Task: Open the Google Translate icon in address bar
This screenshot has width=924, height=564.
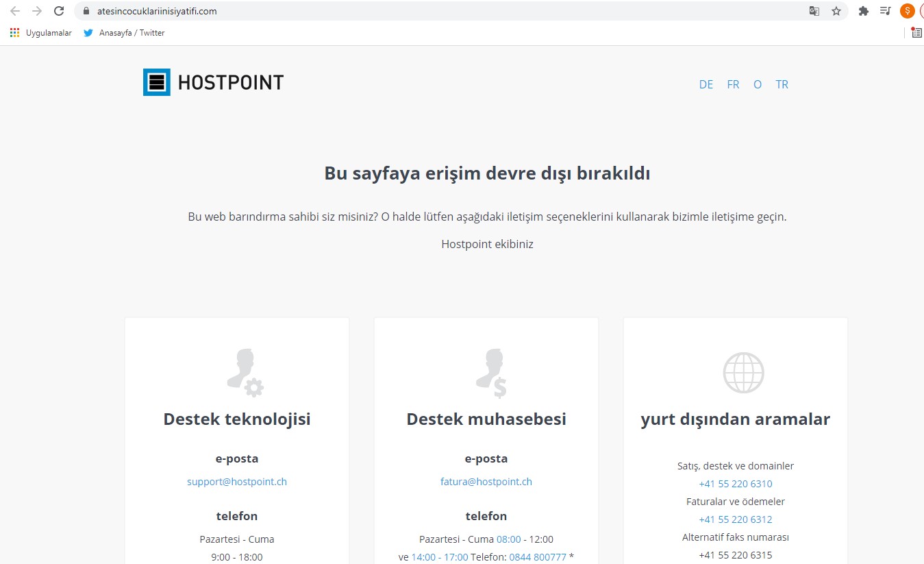Action: tap(814, 11)
